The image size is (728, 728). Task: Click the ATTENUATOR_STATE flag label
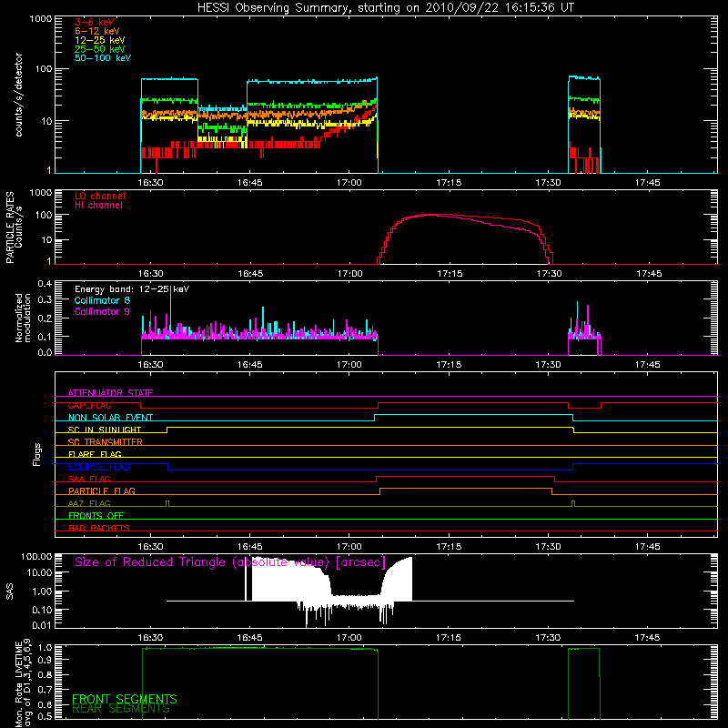pos(110,393)
